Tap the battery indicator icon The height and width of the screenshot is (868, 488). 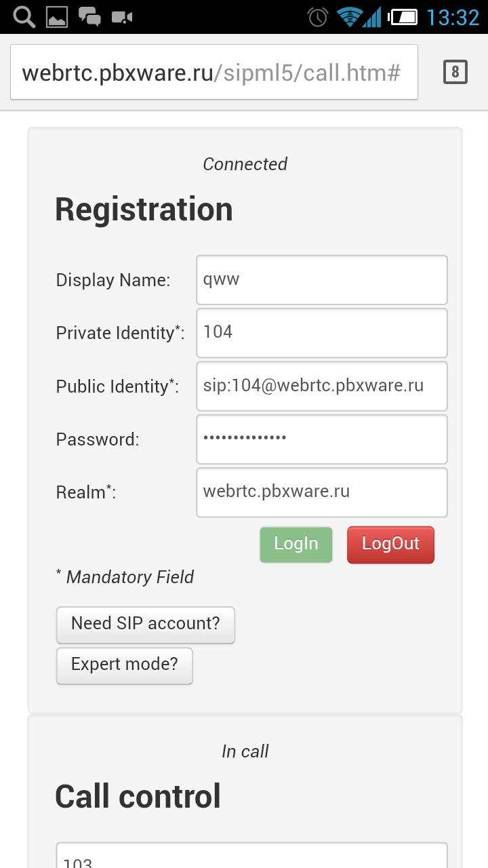[x=404, y=17]
